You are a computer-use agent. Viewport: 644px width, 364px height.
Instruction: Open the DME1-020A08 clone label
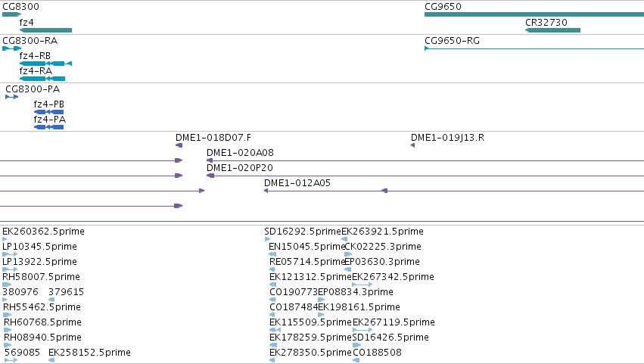coord(240,152)
